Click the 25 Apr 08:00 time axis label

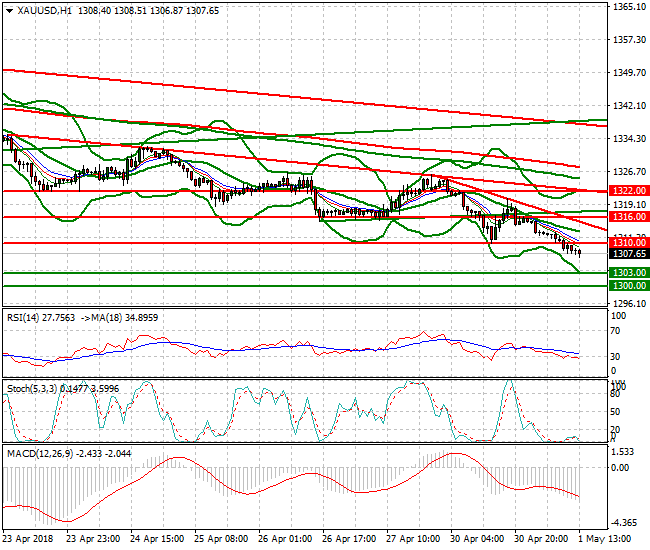(x=221, y=539)
